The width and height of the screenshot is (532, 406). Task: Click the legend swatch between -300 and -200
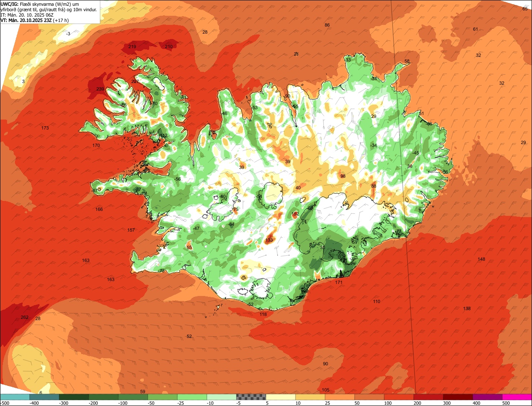[x=74, y=397]
